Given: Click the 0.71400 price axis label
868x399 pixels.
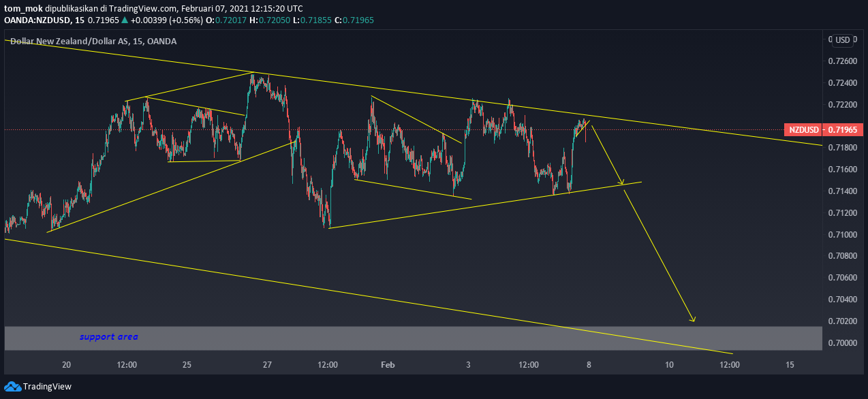Looking at the screenshot, I should 842,191.
